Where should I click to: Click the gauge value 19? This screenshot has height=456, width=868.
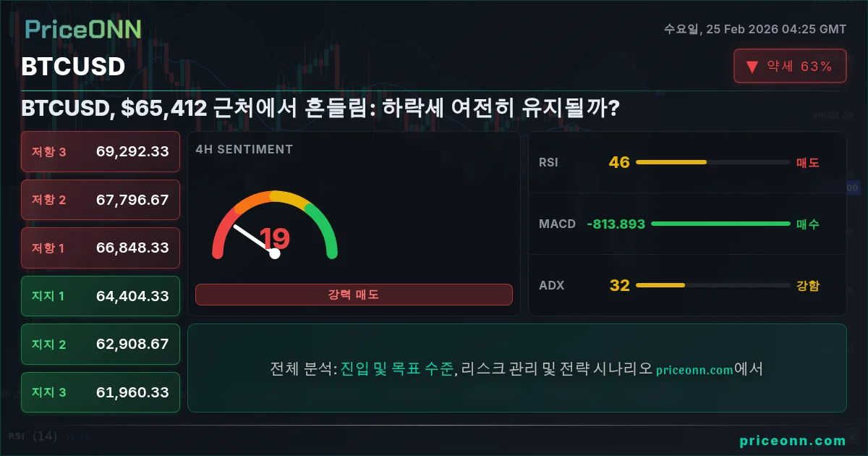pos(275,238)
